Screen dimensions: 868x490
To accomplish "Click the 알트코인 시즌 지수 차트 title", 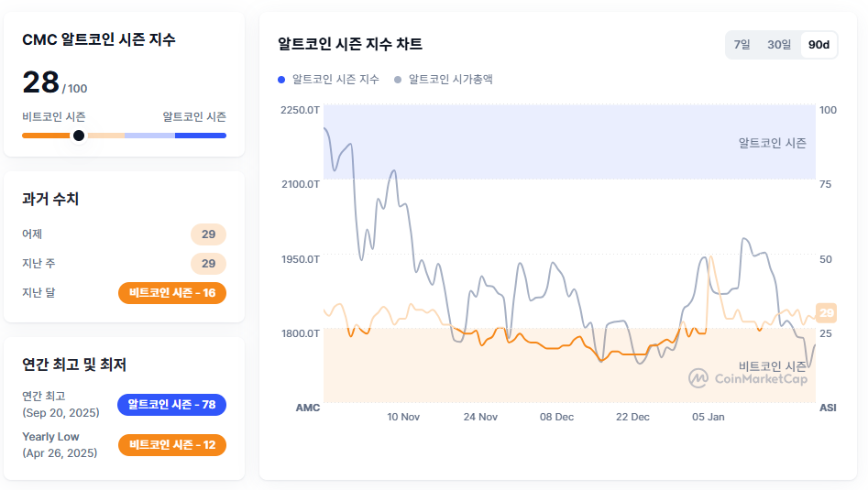I will (x=350, y=44).
